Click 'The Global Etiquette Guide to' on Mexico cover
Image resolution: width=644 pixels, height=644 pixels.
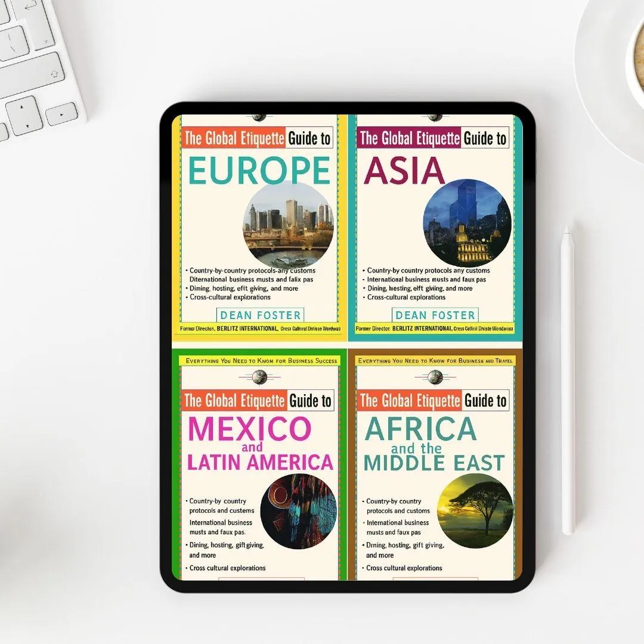[x=258, y=401]
